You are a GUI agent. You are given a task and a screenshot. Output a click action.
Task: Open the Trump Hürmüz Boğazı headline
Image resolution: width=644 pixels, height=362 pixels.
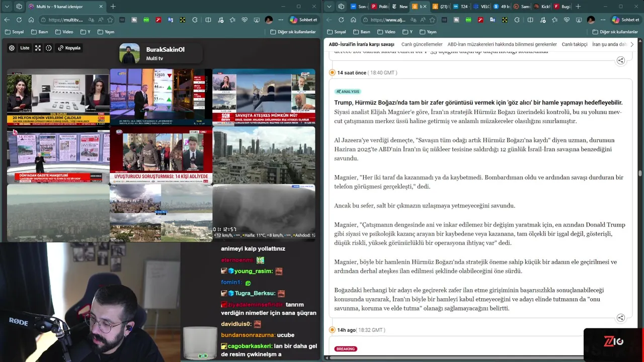[478, 103]
